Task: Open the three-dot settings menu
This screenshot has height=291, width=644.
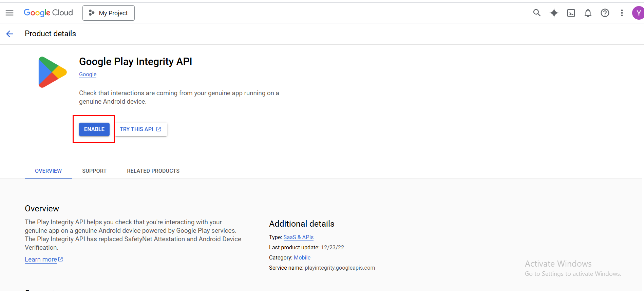Action: 622,13
